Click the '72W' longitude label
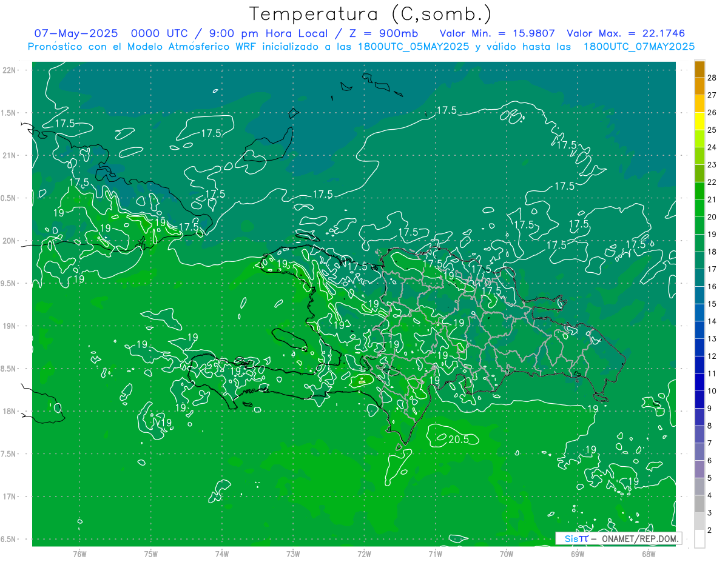Image resolution: width=728 pixels, height=562 pixels. (x=364, y=554)
